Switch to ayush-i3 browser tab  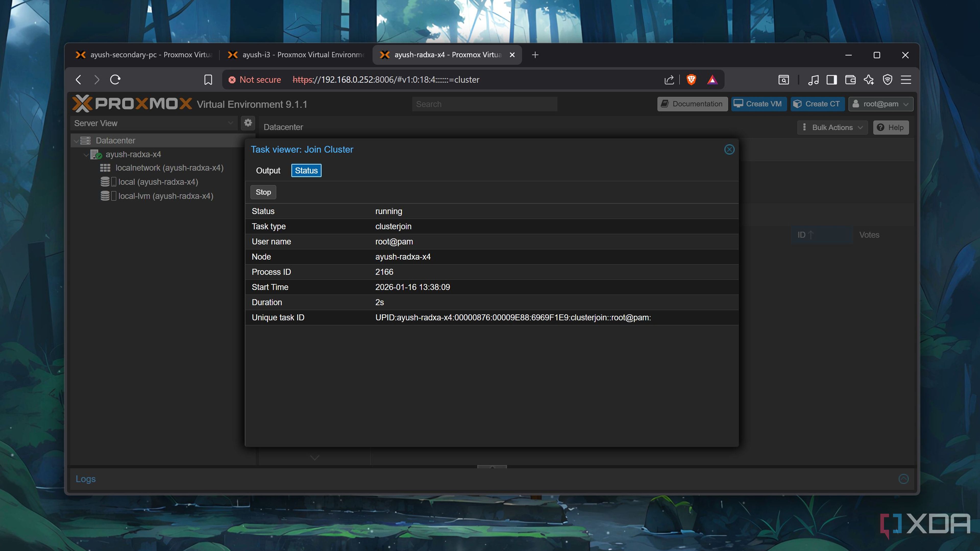tap(296, 55)
